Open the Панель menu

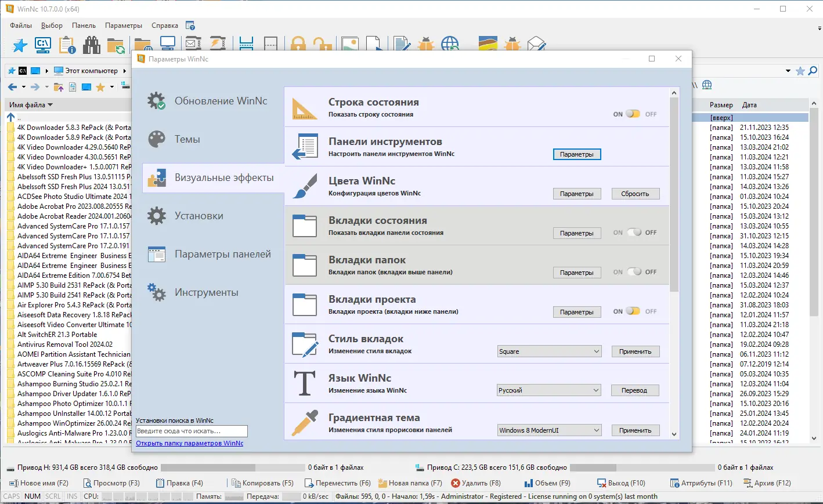tap(84, 26)
